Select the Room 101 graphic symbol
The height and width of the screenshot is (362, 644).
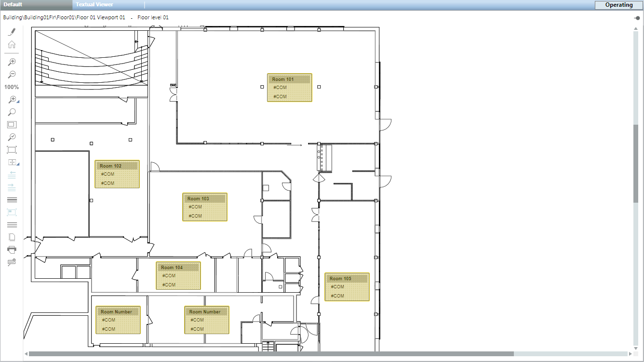289,87
